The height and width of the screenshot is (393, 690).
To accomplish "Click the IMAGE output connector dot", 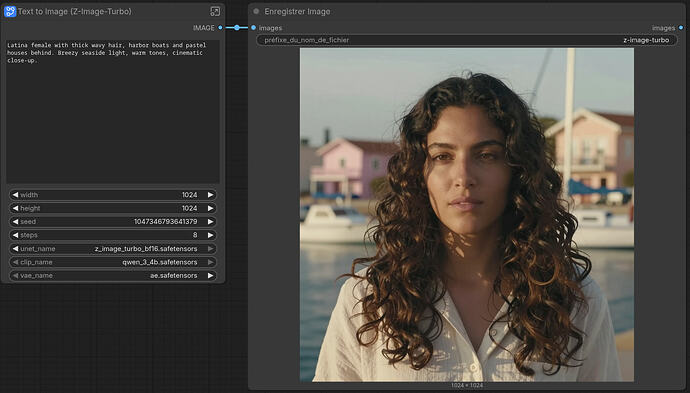I will (x=220, y=27).
